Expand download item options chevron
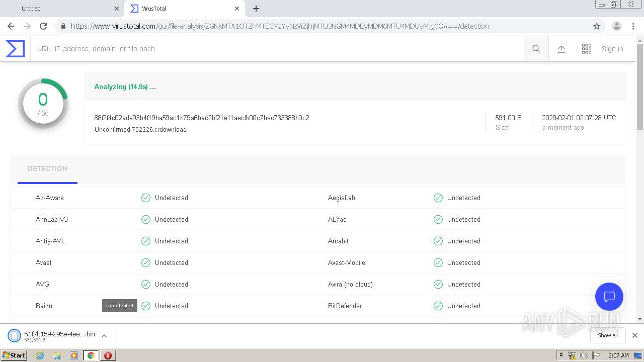Viewport: 644px width, 362px height. click(x=104, y=336)
